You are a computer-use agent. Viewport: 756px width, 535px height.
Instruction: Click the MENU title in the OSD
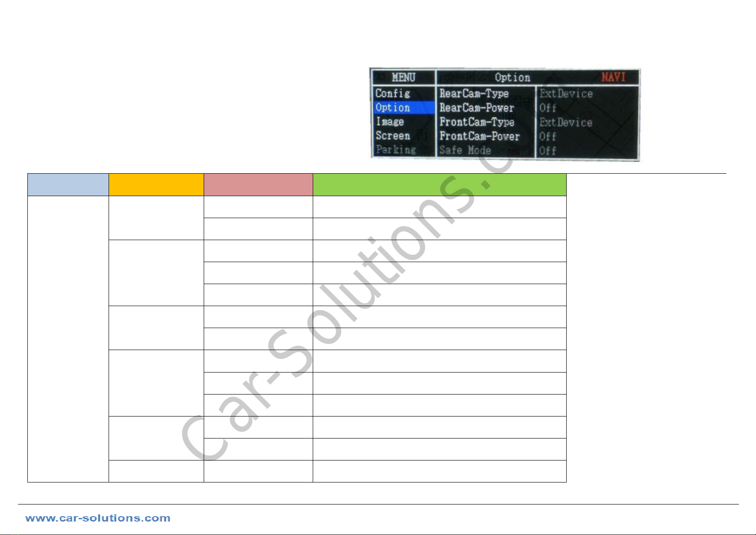403,77
